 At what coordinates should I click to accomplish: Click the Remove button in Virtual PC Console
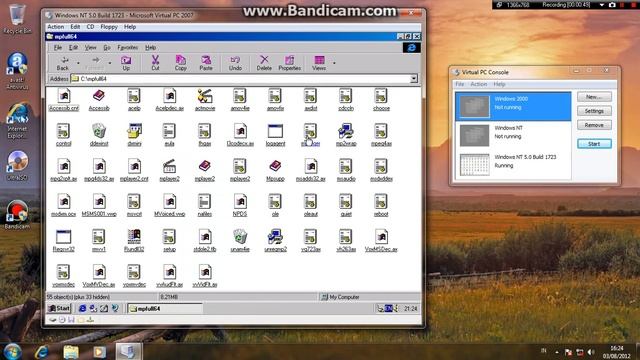click(594, 125)
